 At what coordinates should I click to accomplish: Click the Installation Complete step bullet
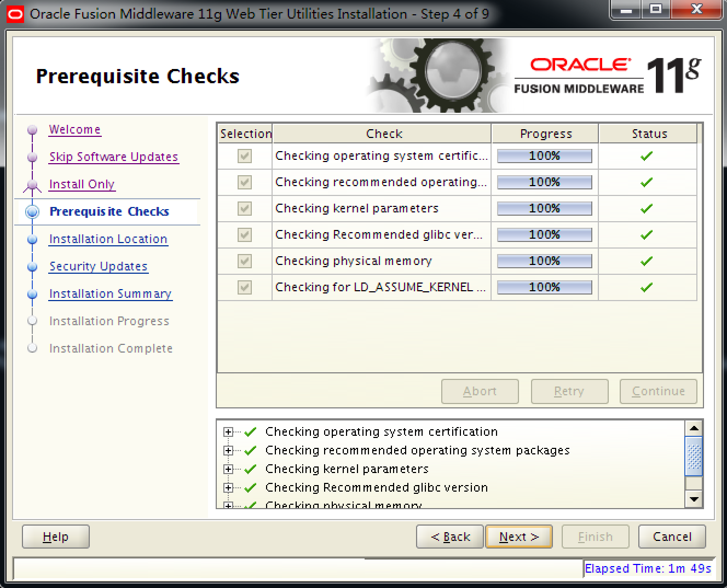point(32,349)
